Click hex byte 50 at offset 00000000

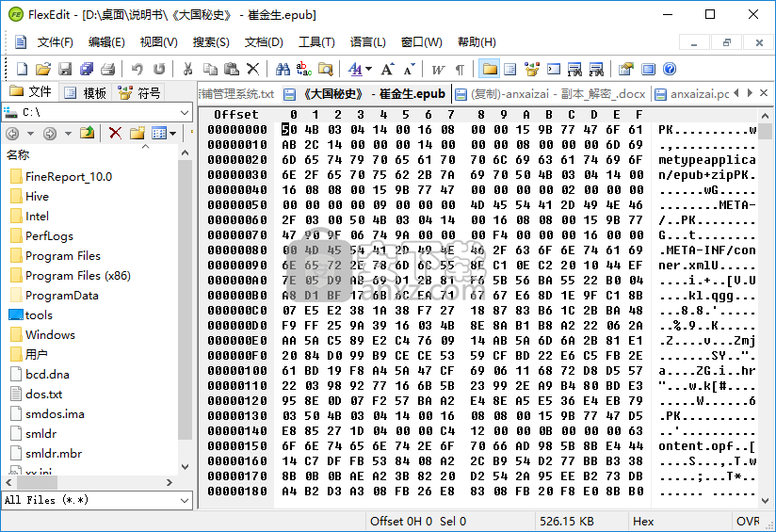(x=289, y=130)
